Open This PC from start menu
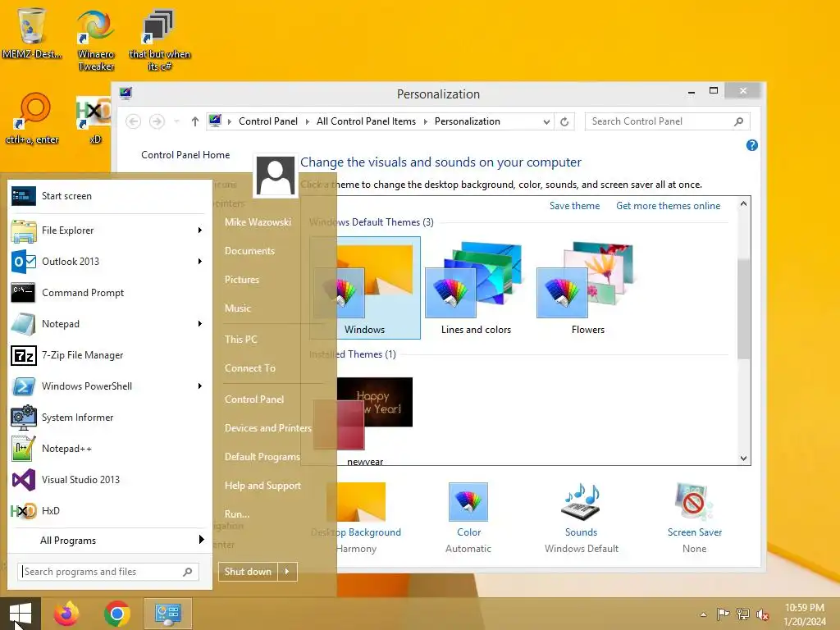 (241, 339)
